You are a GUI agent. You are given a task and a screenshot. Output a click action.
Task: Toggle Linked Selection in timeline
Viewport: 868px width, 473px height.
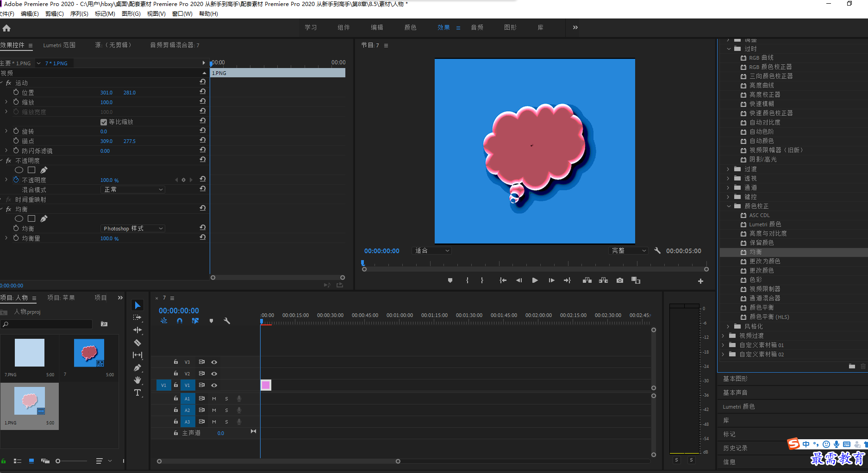coord(195,321)
